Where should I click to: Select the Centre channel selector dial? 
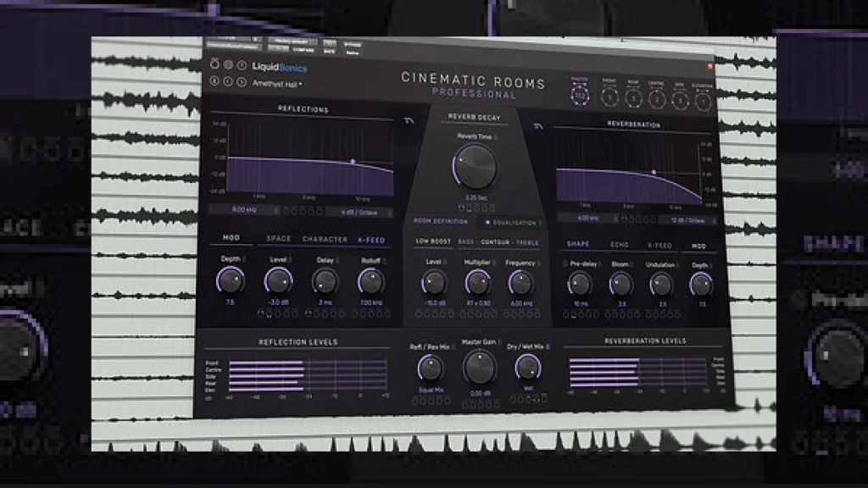(x=657, y=100)
